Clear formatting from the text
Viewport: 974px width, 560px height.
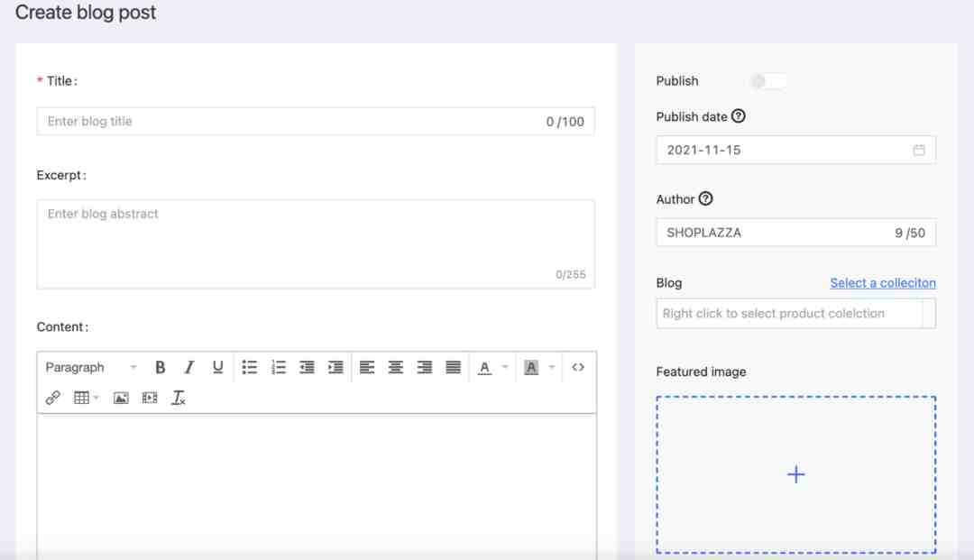point(179,398)
